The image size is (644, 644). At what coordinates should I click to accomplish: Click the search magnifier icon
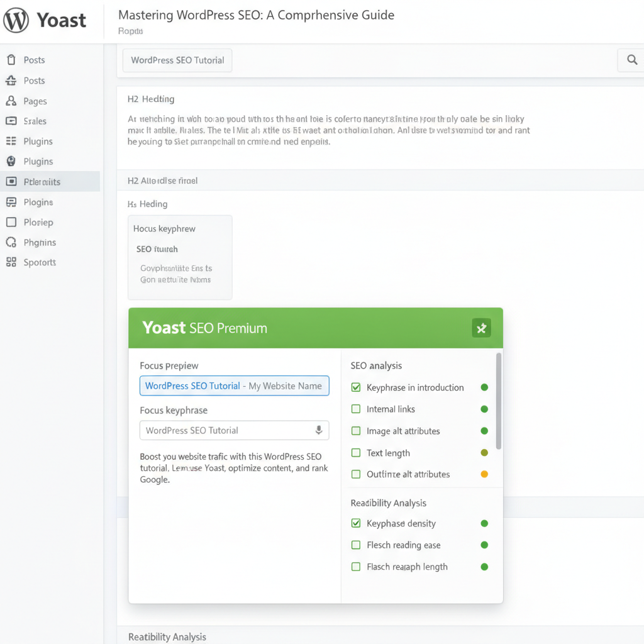[632, 60]
